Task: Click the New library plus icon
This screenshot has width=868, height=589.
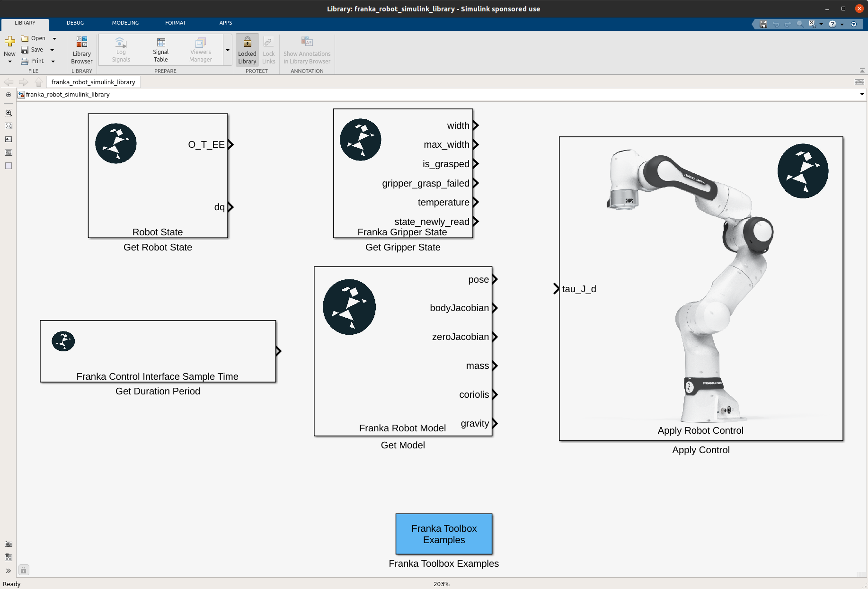Action: tap(9, 42)
